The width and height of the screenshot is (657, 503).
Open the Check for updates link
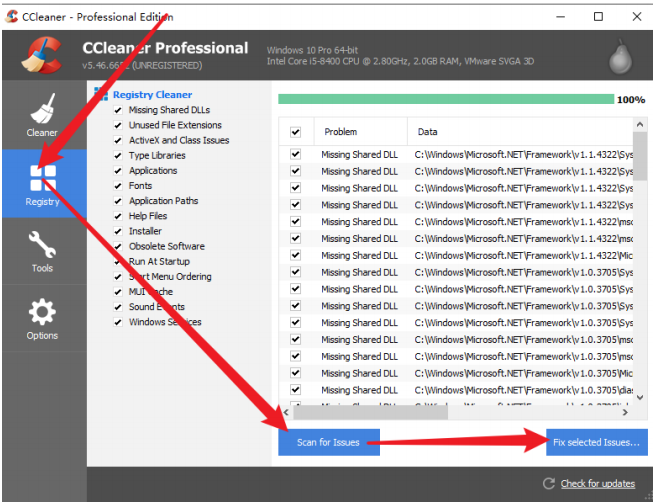[598, 483]
